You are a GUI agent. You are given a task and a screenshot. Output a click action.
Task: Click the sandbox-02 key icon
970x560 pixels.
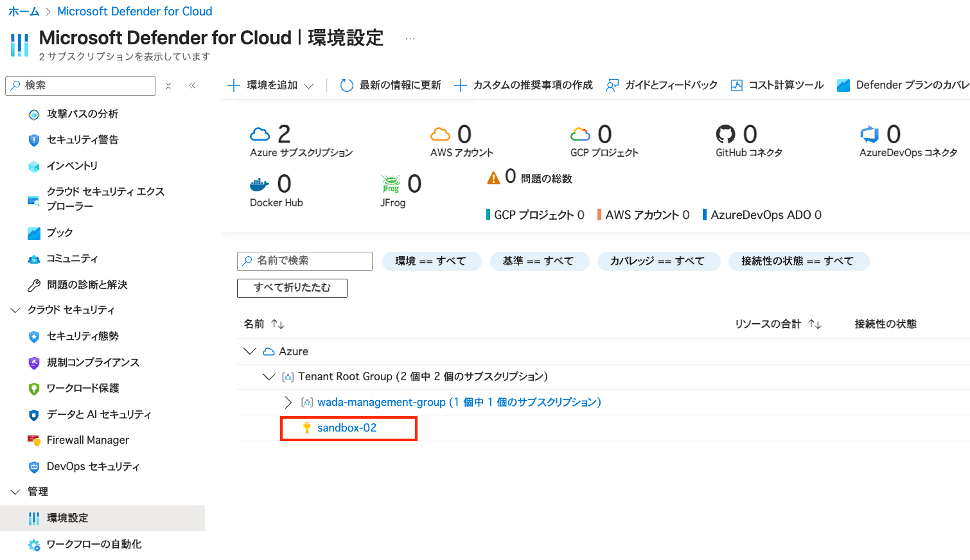click(307, 428)
